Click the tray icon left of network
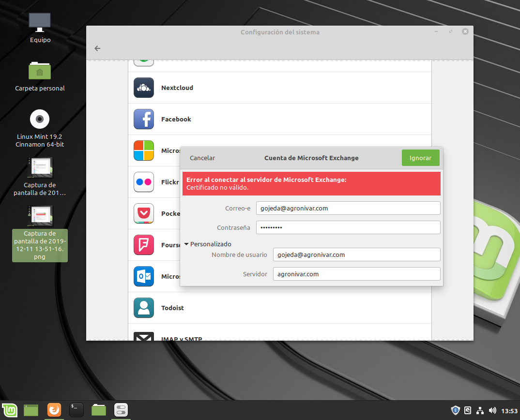The height and width of the screenshot is (420, 520). 468,411
